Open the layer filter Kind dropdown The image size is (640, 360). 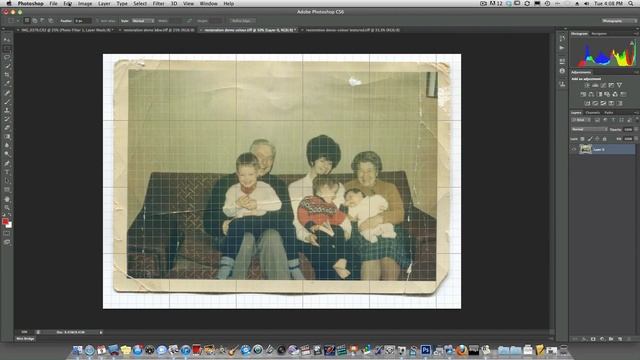[x=581, y=120]
